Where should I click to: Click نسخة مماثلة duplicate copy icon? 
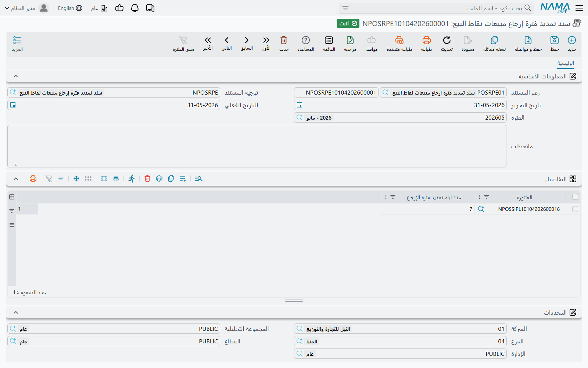pos(494,40)
